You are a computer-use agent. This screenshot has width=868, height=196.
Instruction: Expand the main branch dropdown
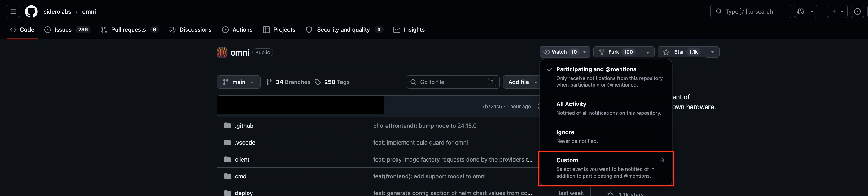[x=239, y=82]
